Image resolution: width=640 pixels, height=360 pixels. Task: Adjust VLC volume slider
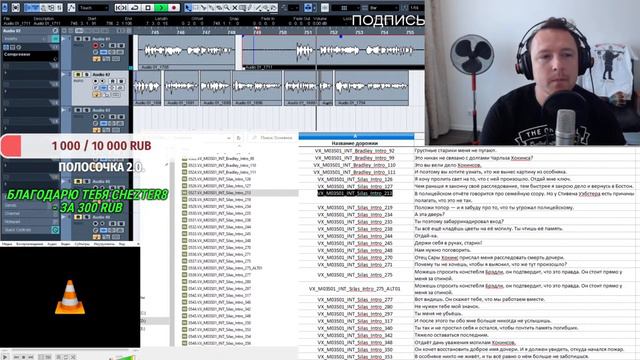coord(122,357)
